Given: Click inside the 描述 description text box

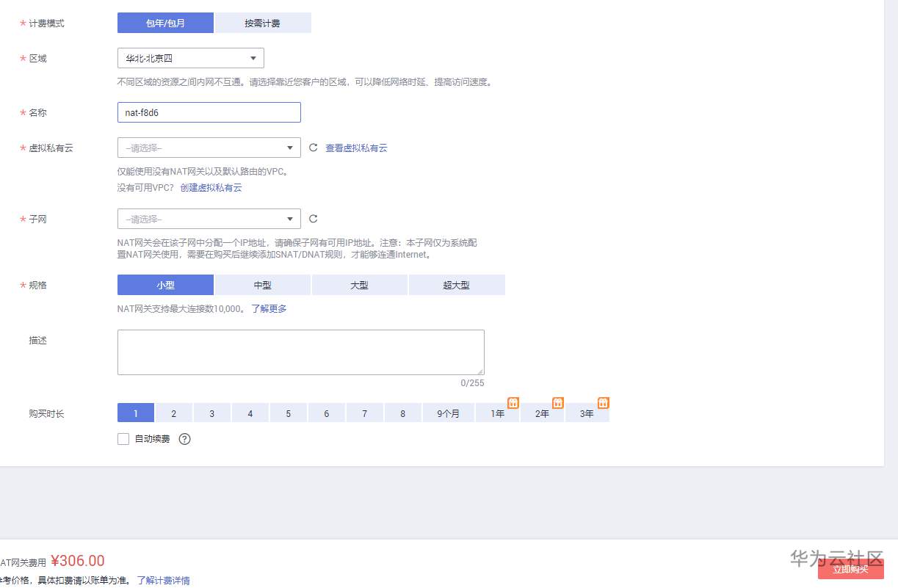Looking at the screenshot, I should [x=300, y=351].
